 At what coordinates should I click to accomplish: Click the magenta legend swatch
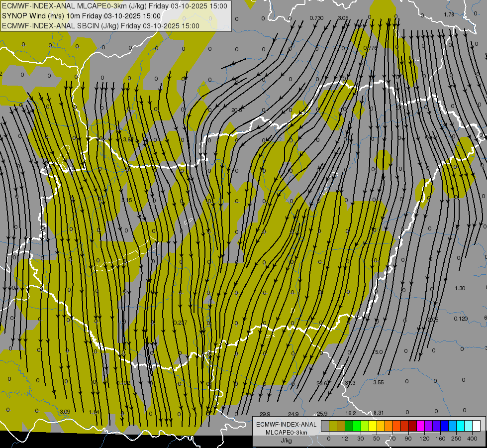point(420,426)
